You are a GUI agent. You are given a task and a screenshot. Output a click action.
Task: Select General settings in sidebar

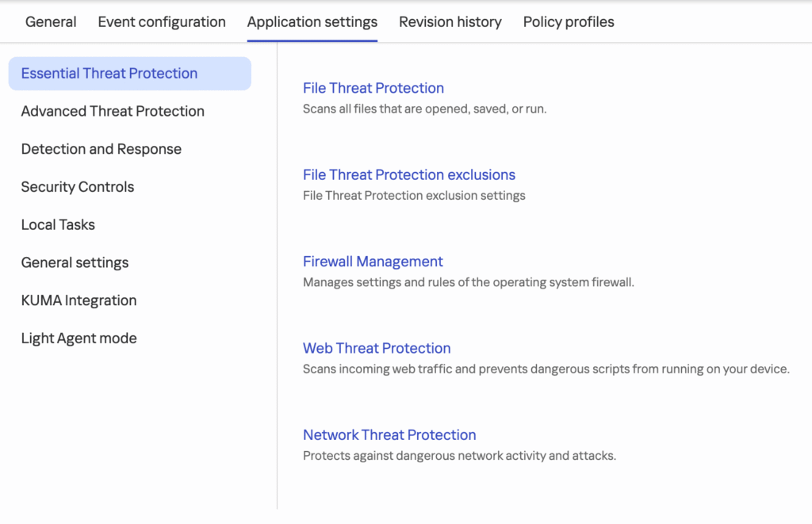pos(75,262)
